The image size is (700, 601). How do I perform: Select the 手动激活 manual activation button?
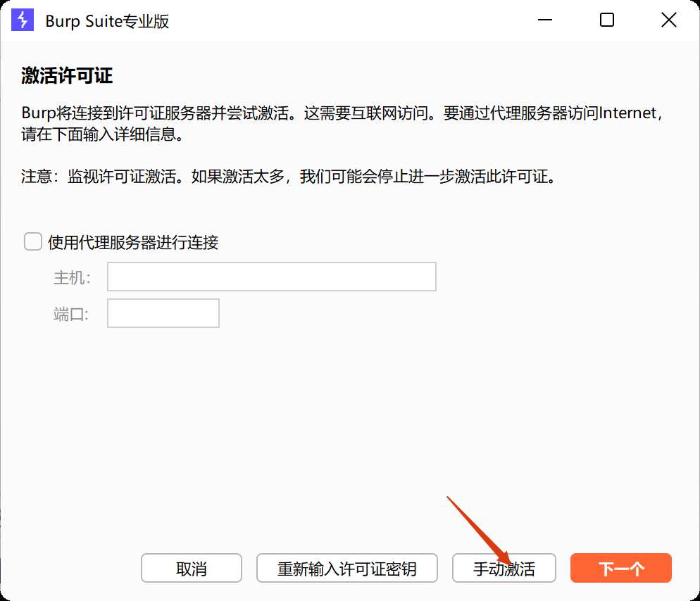click(x=504, y=569)
